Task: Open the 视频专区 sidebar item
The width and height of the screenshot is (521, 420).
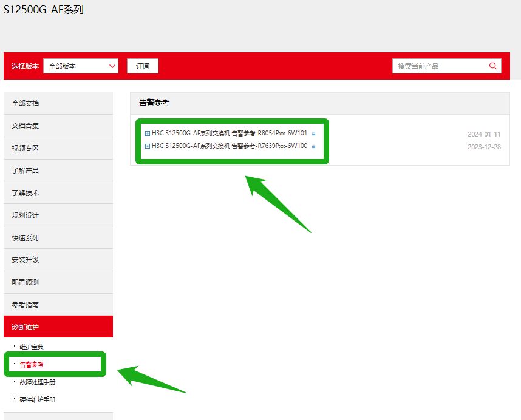Action: [x=58, y=148]
